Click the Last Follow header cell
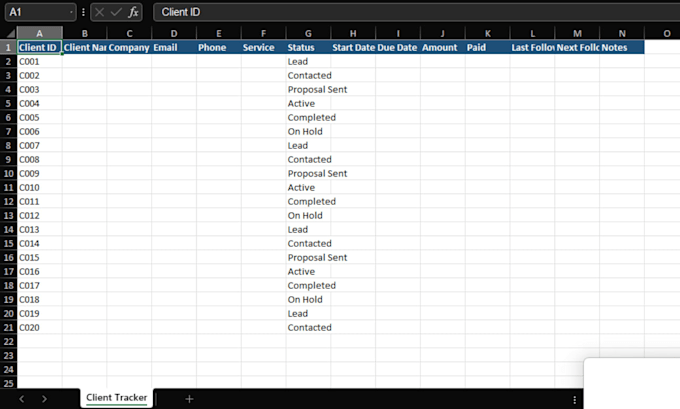 pos(533,47)
